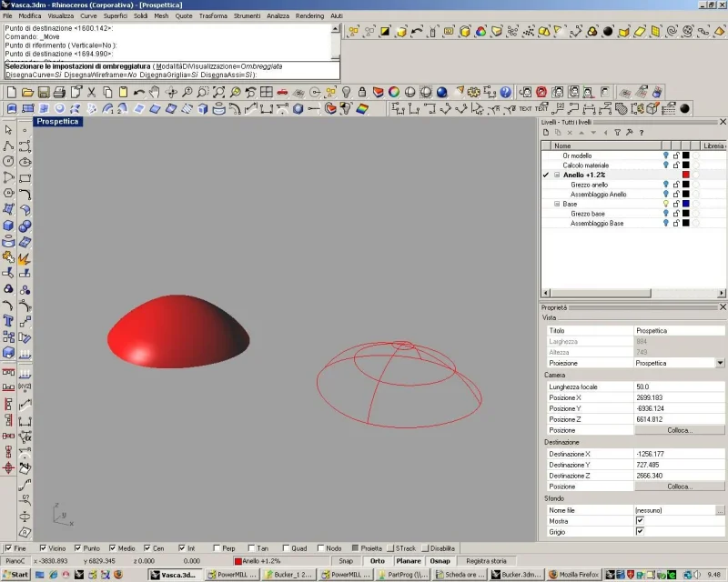728x582 pixels.
Task: Collapse the Base layer tree
Action: point(557,204)
